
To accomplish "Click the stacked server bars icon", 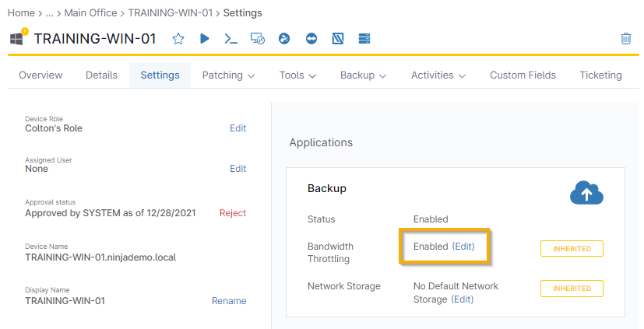I will [364, 38].
